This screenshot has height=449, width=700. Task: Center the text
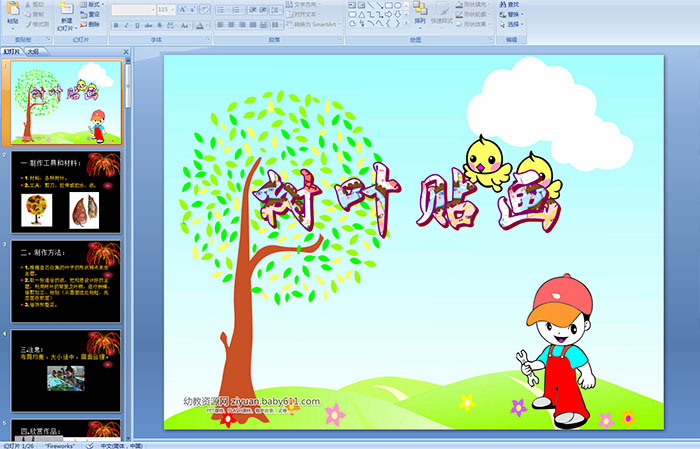click(231, 25)
